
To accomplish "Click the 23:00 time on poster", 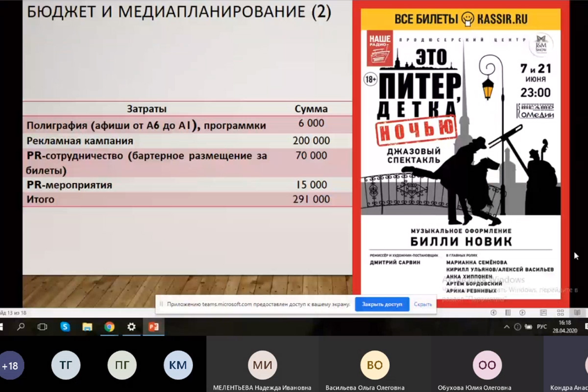I will pyautogui.click(x=535, y=93).
